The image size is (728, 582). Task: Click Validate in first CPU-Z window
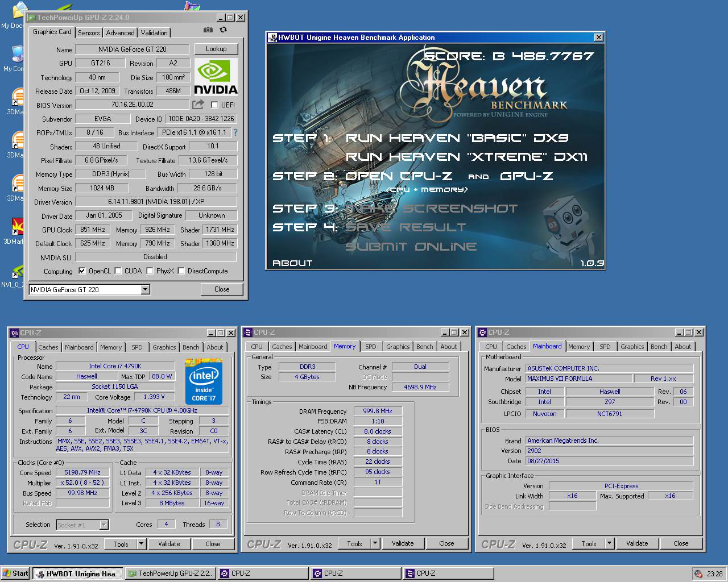point(169,544)
